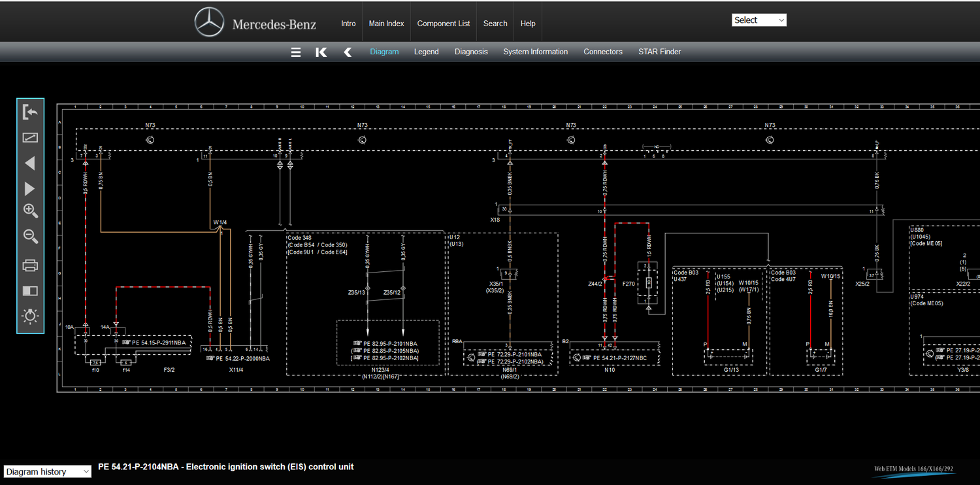The width and height of the screenshot is (980, 485).
Task: Toggle the half-filled contrast panel icon
Action: pos(30,291)
